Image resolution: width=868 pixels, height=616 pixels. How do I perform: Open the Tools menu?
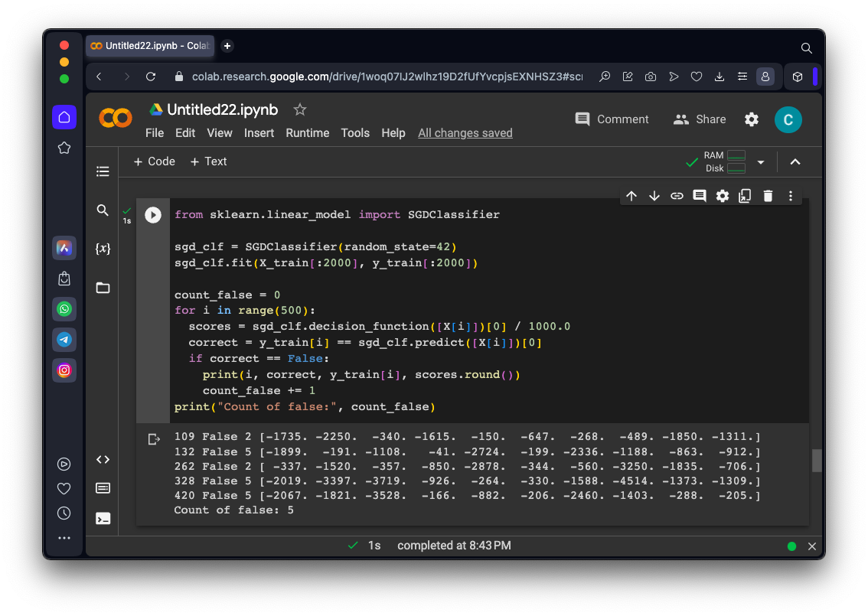(x=355, y=133)
